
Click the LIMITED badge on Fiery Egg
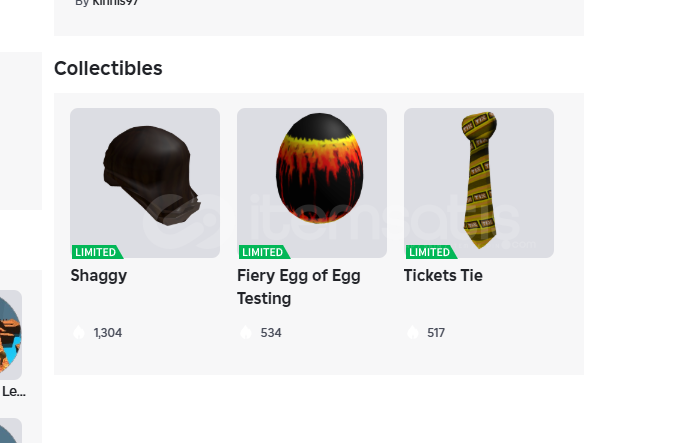point(264,252)
